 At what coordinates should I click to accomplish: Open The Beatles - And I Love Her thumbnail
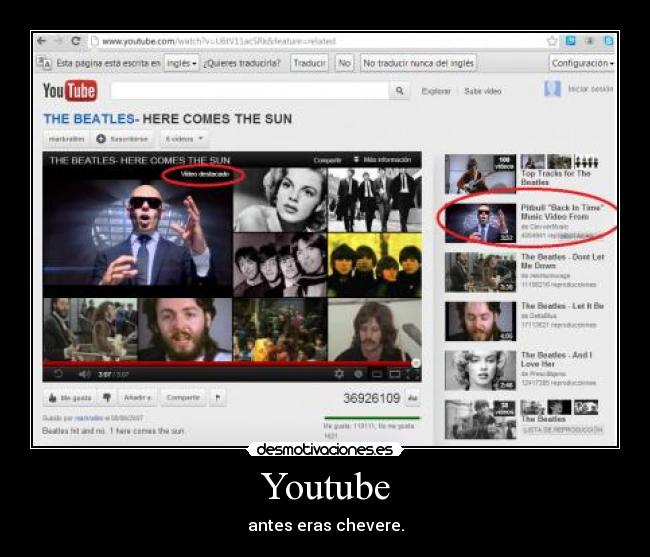[x=480, y=371]
